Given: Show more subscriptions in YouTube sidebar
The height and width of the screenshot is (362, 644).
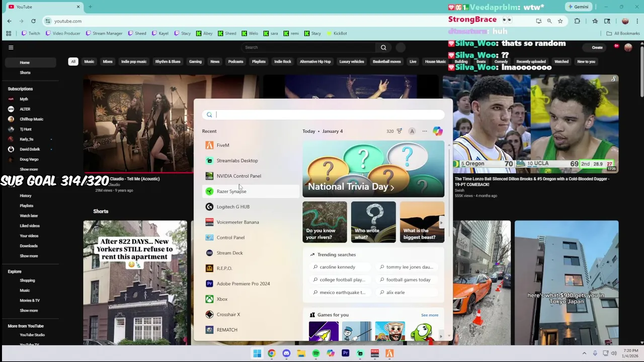Looking at the screenshot, I should coord(29,169).
